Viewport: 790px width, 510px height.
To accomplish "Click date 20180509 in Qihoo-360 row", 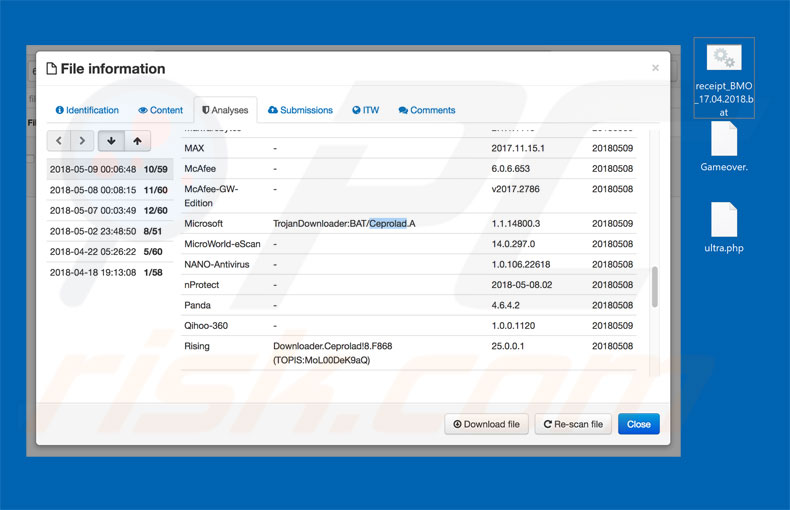I will [x=612, y=326].
